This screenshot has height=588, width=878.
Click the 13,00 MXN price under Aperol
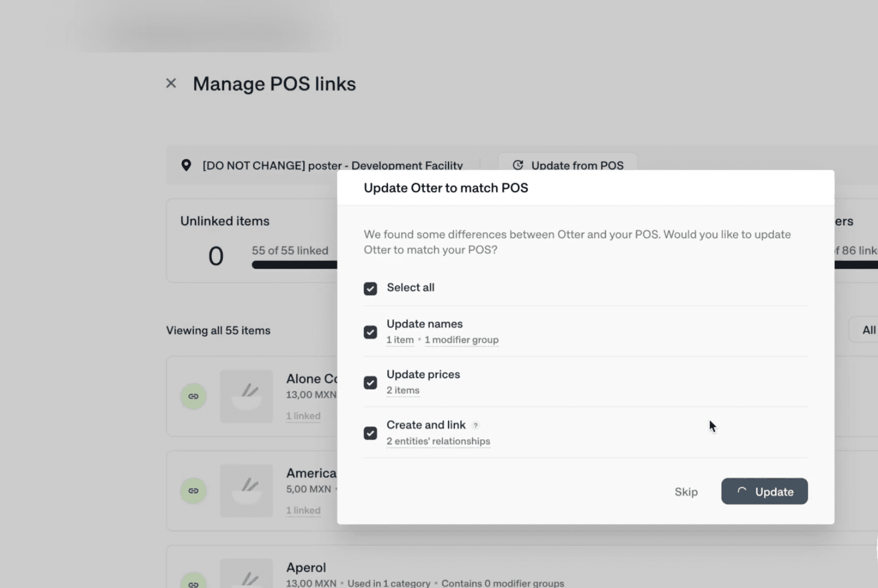click(x=311, y=583)
